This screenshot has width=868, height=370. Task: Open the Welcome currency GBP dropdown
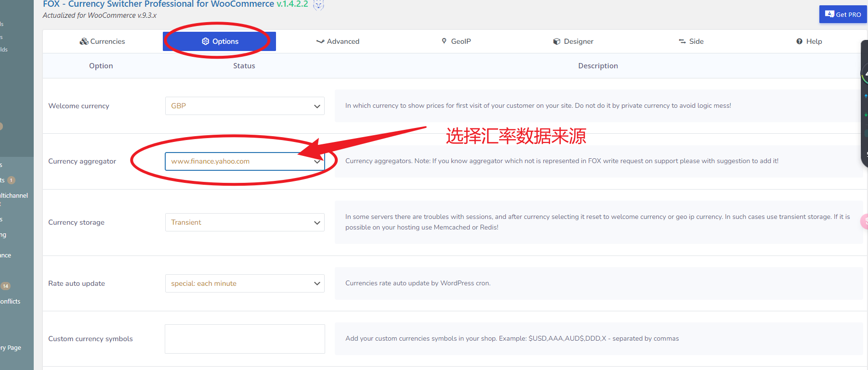[245, 106]
